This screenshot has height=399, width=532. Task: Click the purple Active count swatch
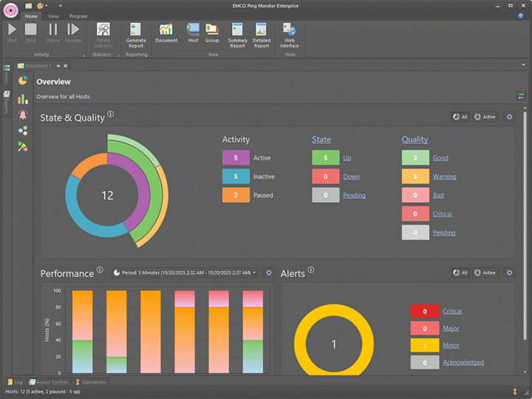[x=236, y=158]
